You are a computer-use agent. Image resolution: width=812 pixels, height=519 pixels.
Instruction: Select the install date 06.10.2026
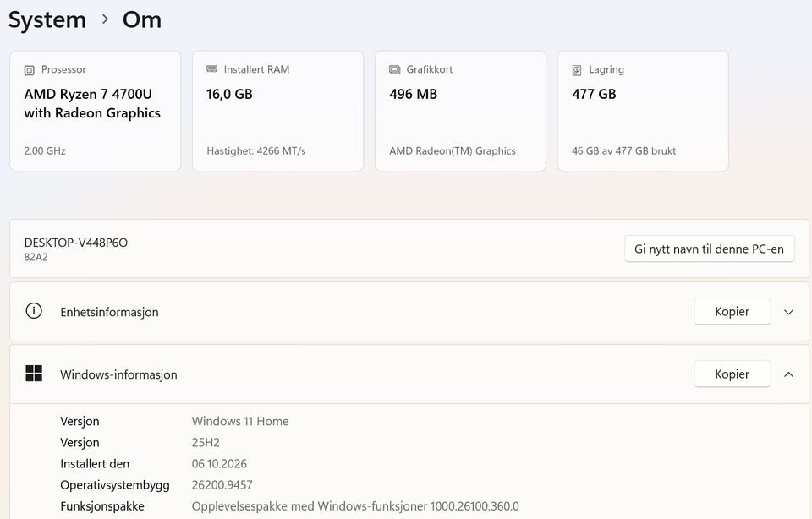pyautogui.click(x=219, y=463)
